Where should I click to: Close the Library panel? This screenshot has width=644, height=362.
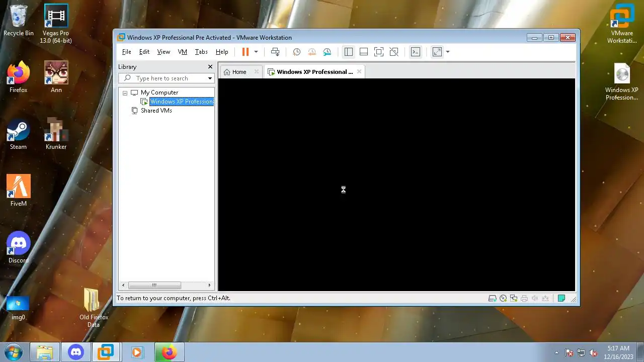tap(210, 67)
